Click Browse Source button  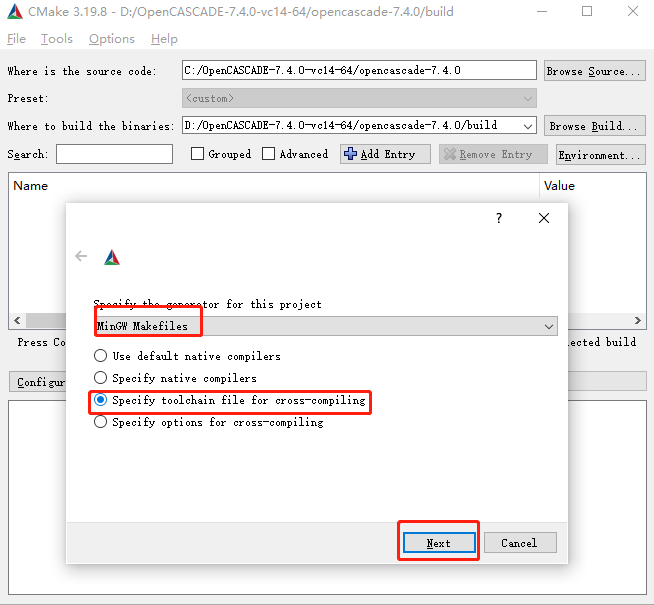tap(595, 71)
